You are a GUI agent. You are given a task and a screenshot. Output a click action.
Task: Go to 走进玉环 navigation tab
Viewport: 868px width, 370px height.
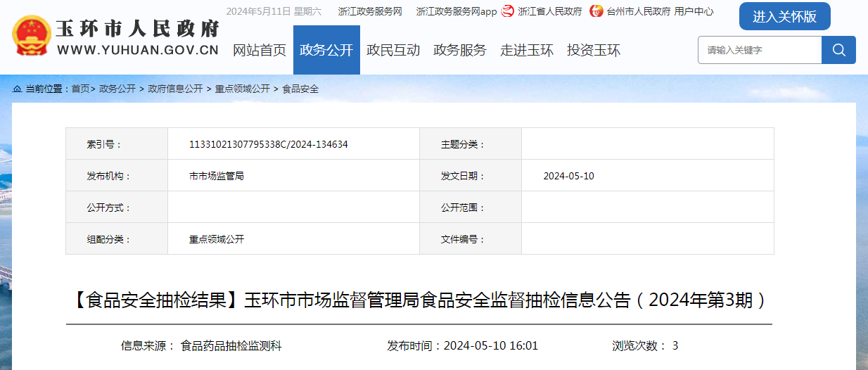click(527, 50)
